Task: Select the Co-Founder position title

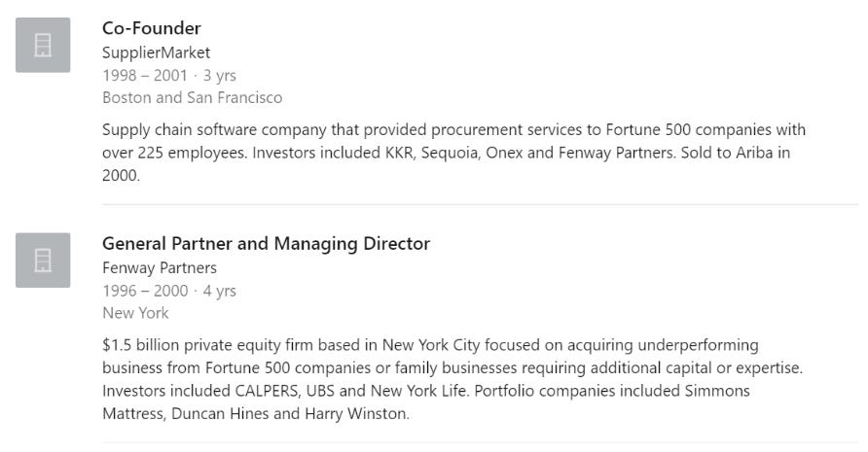Action: click(152, 28)
